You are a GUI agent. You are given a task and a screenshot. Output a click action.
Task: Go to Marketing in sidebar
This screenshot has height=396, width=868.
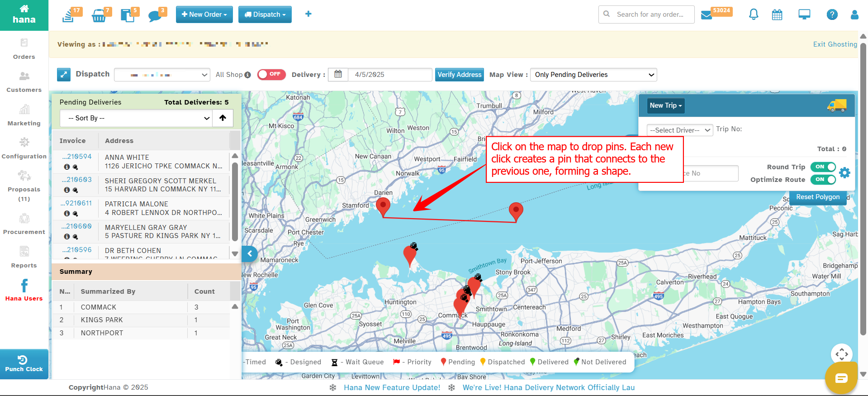[24, 115]
